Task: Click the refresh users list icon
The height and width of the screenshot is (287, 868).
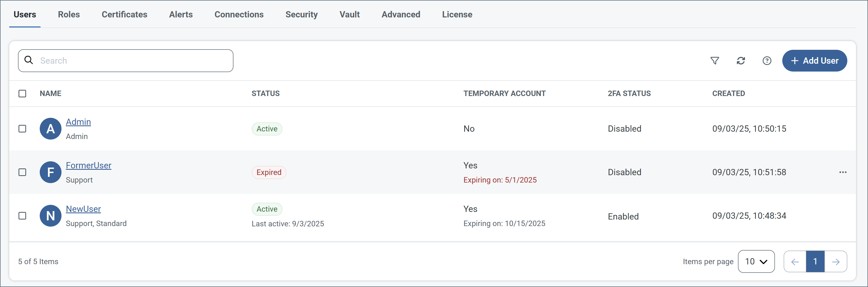Action: coord(741,61)
